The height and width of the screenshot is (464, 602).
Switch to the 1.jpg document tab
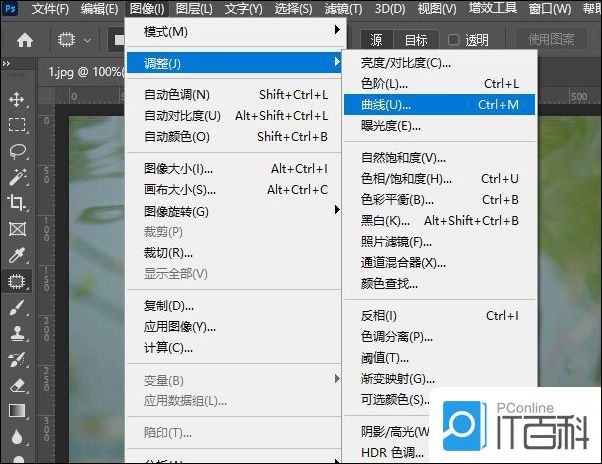click(x=85, y=72)
